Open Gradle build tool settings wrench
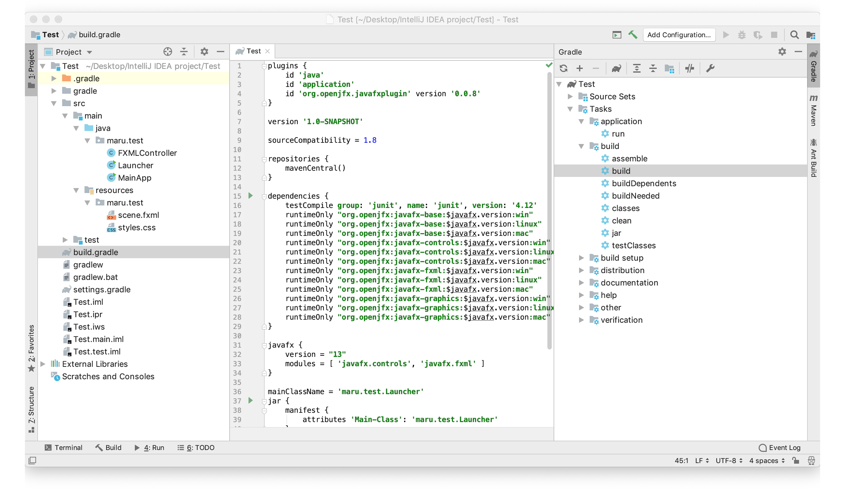Viewport: 845px width, 504px height. (x=710, y=69)
